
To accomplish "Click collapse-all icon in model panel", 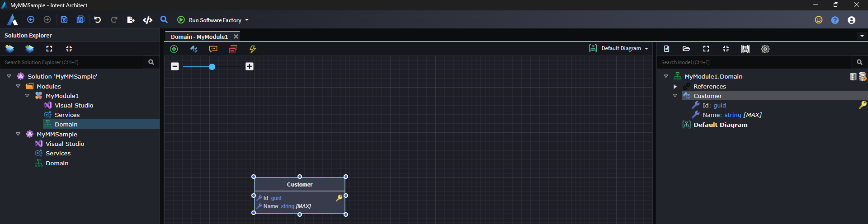I will pyautogui.click(x=726, y=49).
